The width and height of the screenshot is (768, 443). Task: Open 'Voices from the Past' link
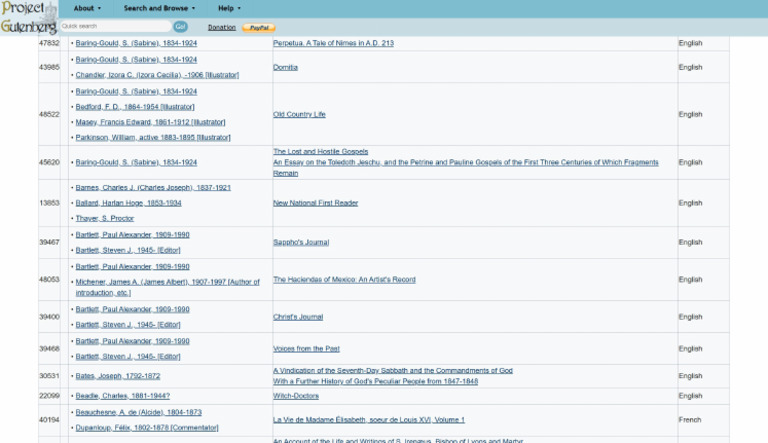(306, 348)
